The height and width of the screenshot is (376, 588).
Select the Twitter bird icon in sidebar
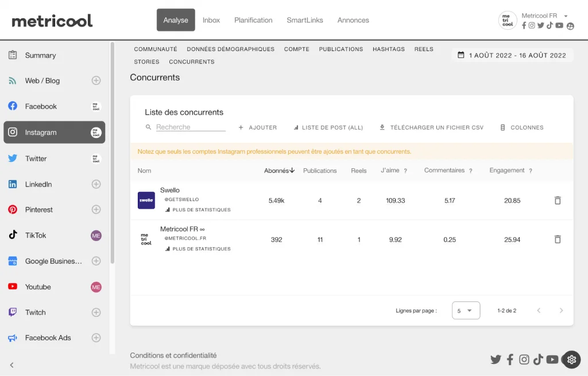coord(13,158)
